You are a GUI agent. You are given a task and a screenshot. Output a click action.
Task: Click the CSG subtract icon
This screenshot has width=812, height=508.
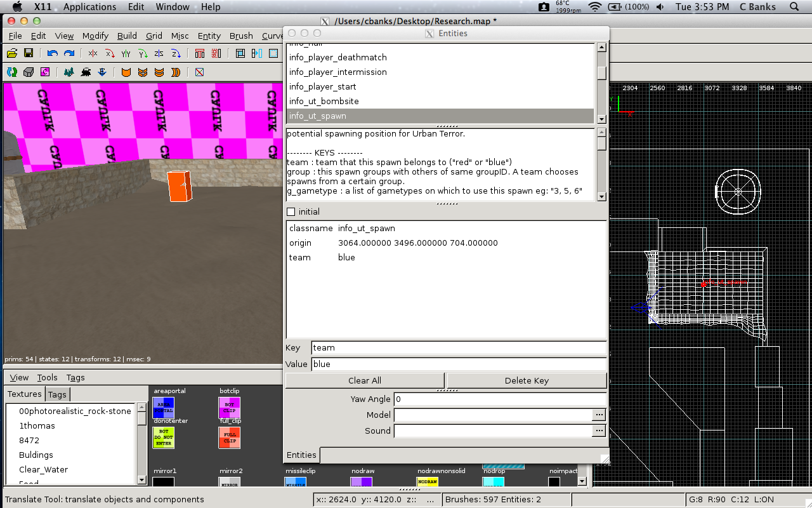pos(200,53)
